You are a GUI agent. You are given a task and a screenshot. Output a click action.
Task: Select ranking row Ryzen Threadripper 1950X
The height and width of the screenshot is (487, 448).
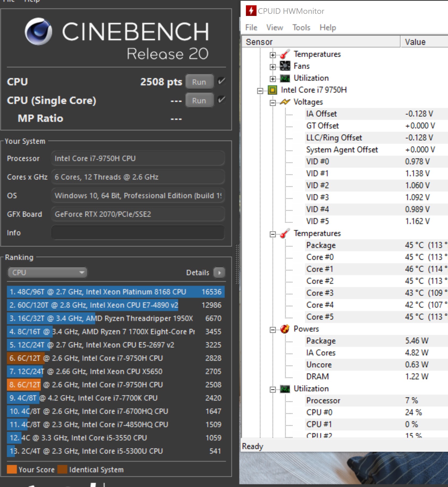pyautogui.click(x=116, y=318)
